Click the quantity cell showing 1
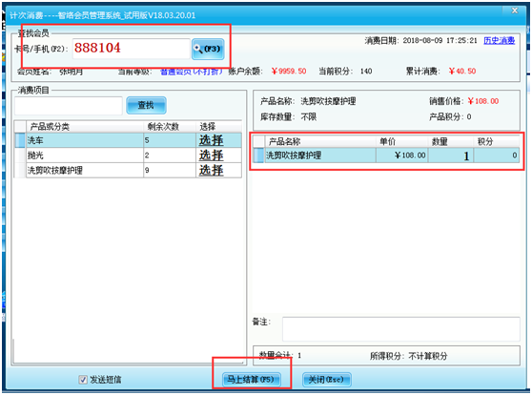Viewport: 532px width, 395px height. [451, 156]
